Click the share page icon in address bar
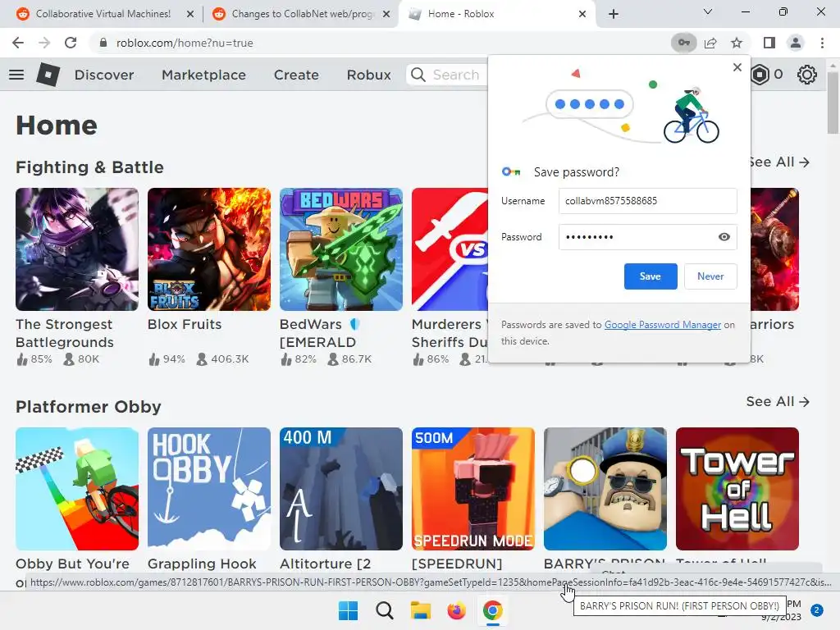The image size is (840, 630). click(x=711, y=43)
